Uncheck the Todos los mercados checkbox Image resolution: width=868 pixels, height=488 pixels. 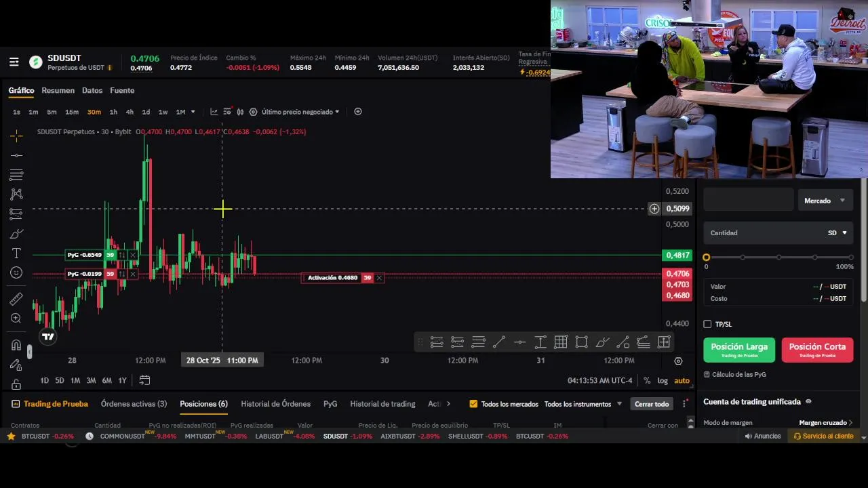click(473, 404)
